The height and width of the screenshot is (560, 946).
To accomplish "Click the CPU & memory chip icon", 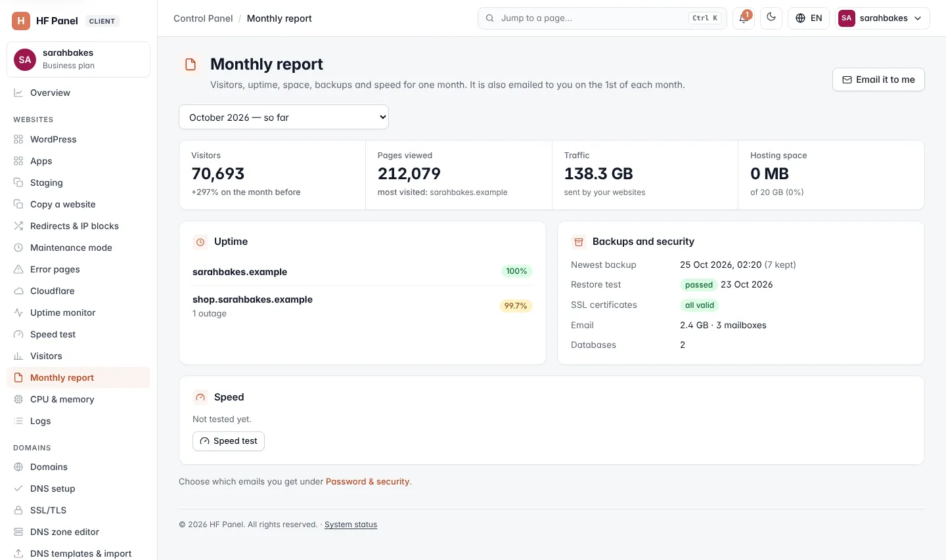I will coord(18,399).
